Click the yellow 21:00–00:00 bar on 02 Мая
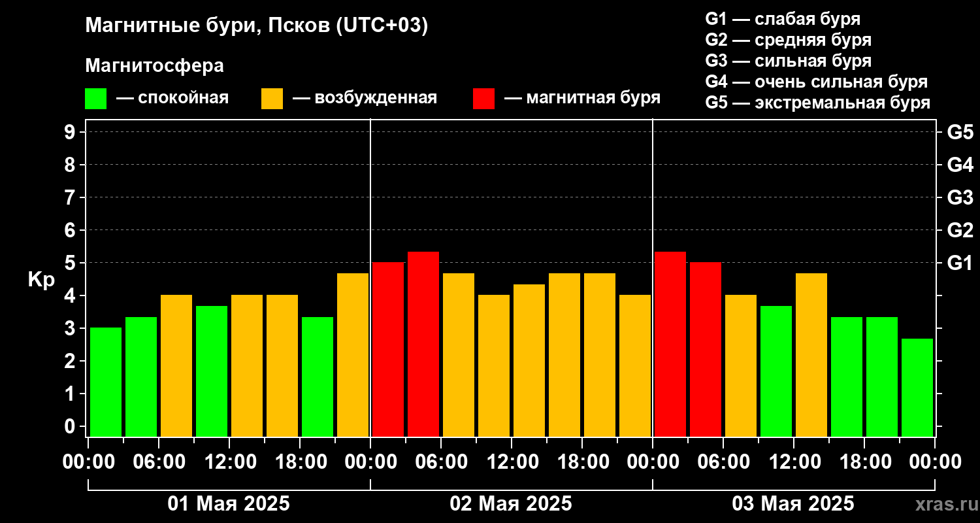Image resolution: width=980 pixels, height=523 pixels. (635, 365)
